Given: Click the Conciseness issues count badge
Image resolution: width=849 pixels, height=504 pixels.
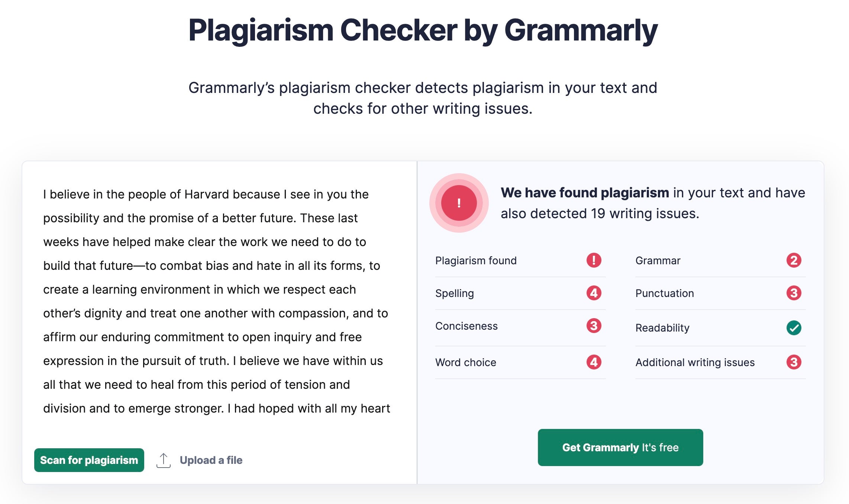Looking at the screenshot, I should point(594,326).
